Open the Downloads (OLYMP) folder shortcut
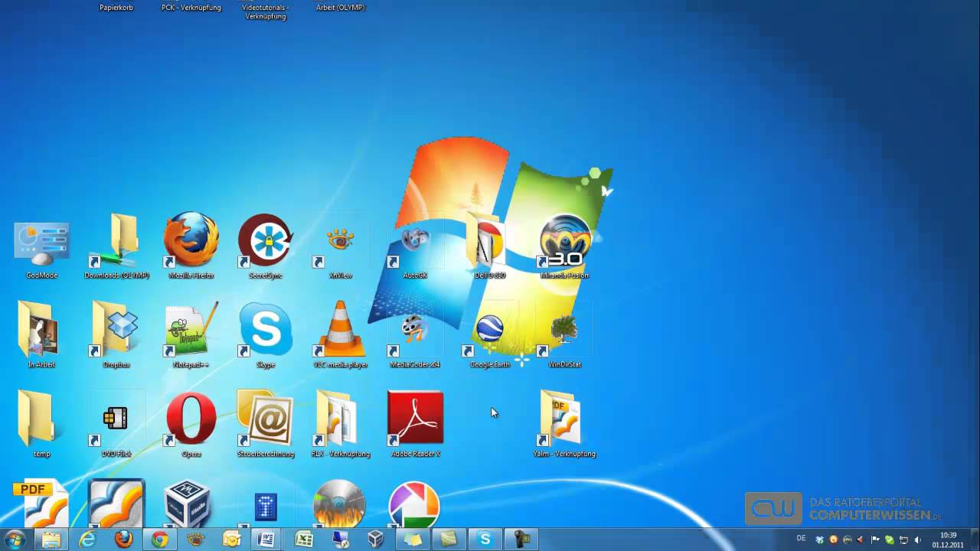The image size is (980, 551). click(116, 245)
